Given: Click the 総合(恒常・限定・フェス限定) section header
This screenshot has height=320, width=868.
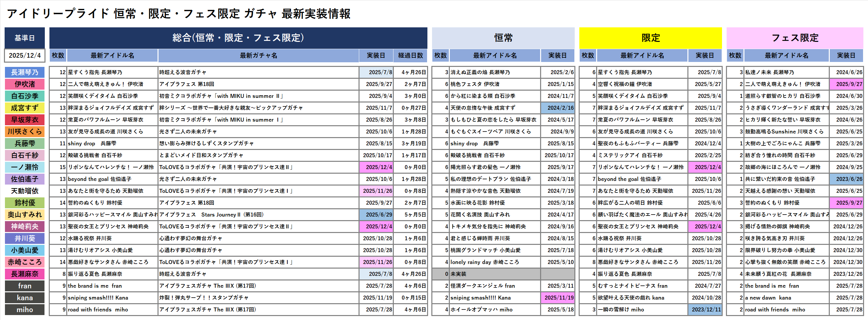Looking at the screenshot, I should [238, 38].
